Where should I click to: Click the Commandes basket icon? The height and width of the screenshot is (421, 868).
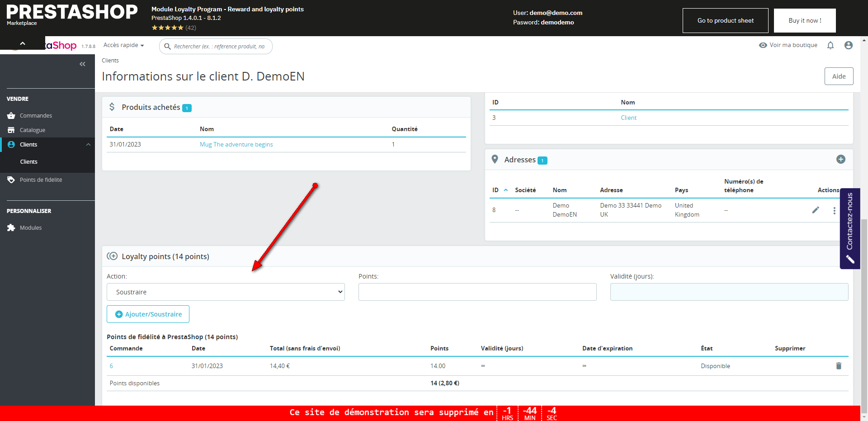coord(11,116)
